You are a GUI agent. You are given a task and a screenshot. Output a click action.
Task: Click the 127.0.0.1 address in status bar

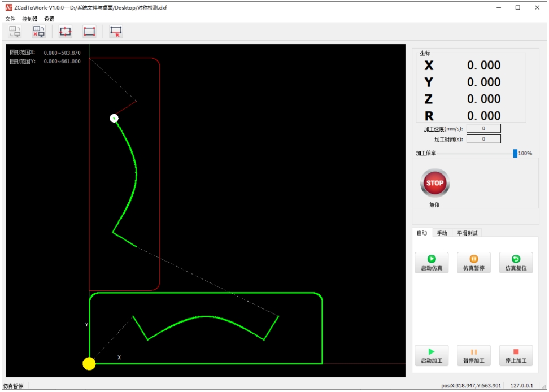pyautogui.click(x=522, y=386)
